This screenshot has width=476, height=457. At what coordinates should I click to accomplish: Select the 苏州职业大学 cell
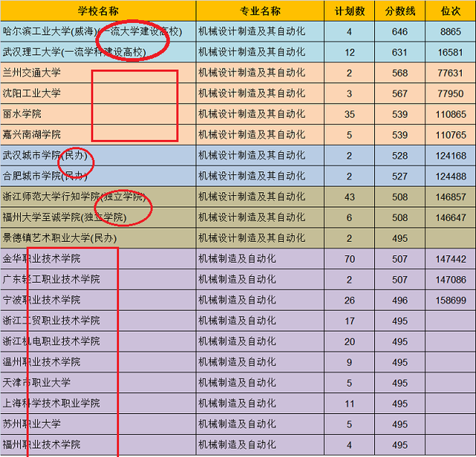click(x=98, y=424)
